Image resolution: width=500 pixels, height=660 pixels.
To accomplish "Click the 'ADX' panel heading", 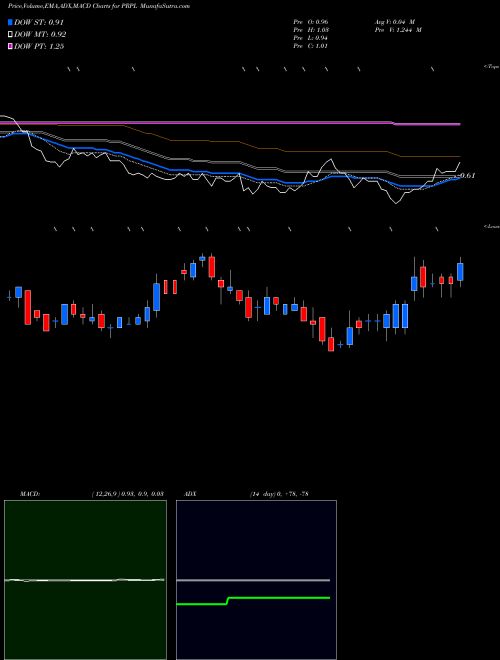I will coord(190,494).
